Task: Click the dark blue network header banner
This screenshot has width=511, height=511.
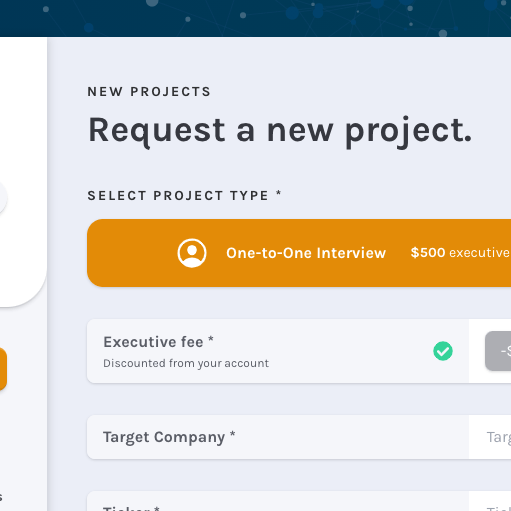Action: pos(255,18)
